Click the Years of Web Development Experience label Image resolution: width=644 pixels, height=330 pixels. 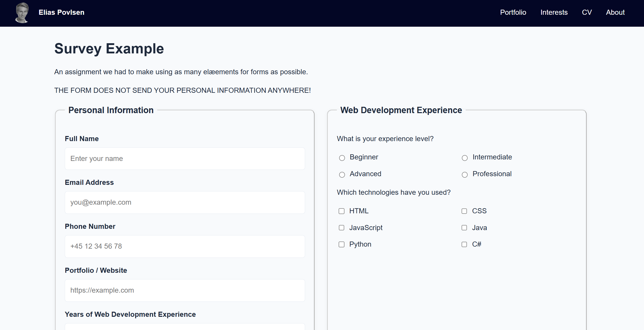[x=130, y=314]
